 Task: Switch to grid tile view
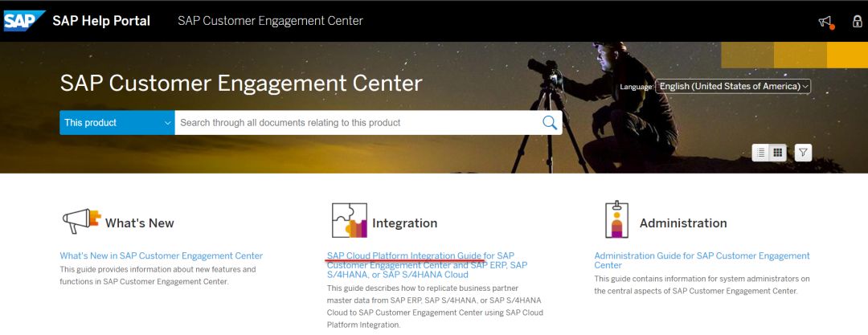tap(778, 153)
